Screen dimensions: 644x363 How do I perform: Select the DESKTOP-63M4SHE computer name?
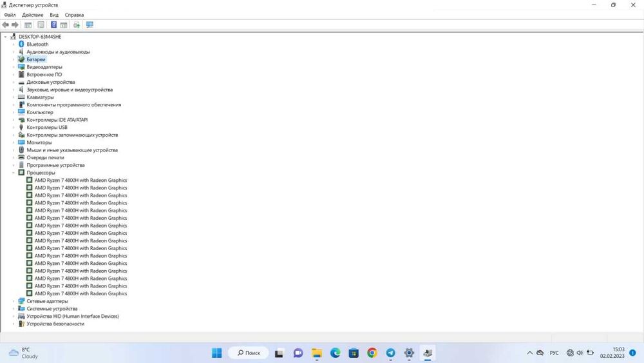(x=40, y=37)
